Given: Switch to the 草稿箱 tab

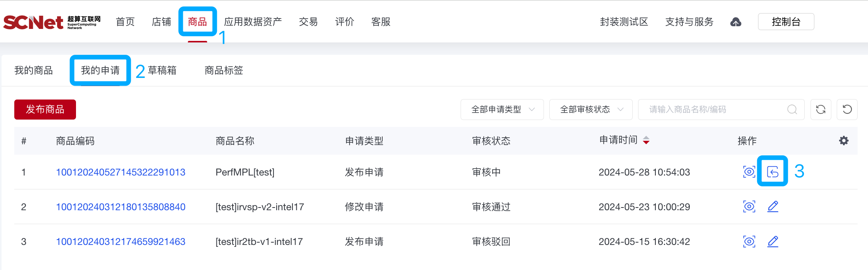Looking at the screenshot, I should click(162, 70).
